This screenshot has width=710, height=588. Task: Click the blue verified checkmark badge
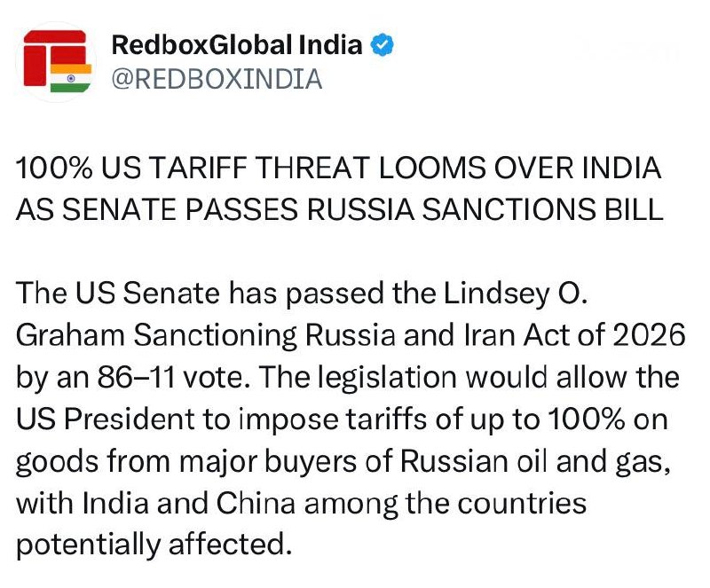(383, 45)
